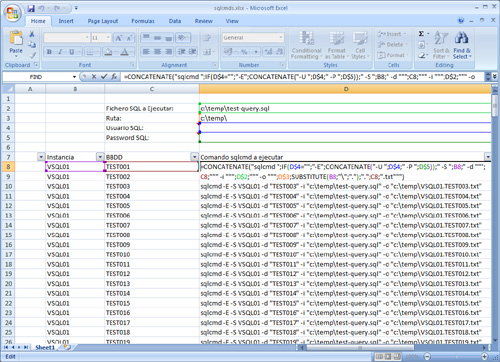Click the Borders icon in Font group
Screen dimensions: 500x362
89,52
